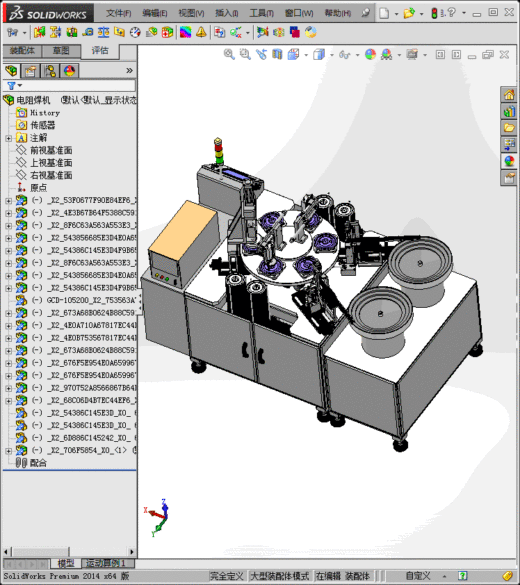
Task: Click the Hole Alignment icon
Action: [x=71, y=32]
